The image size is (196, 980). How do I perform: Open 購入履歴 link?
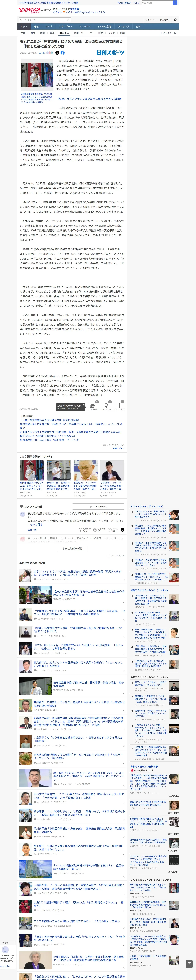[x=164, y=20]
